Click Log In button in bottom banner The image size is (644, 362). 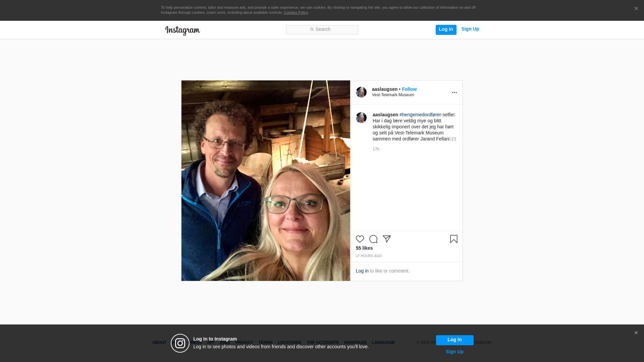(x=454, y=340)
